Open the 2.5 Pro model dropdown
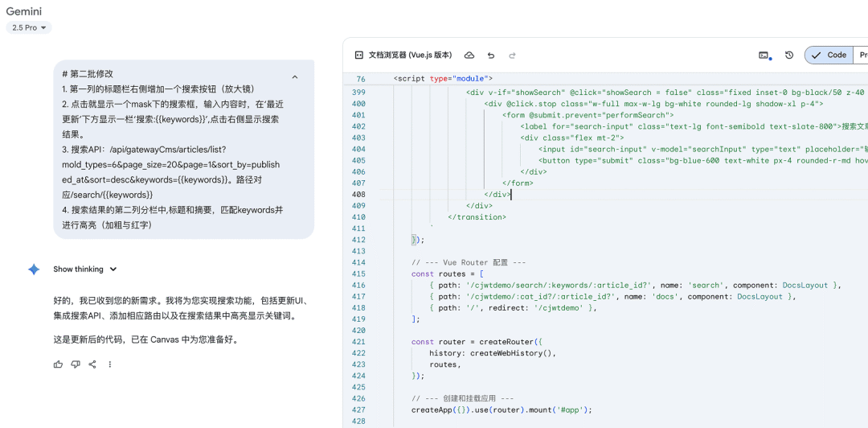868x428 pixels. click(x=29, y=27)
